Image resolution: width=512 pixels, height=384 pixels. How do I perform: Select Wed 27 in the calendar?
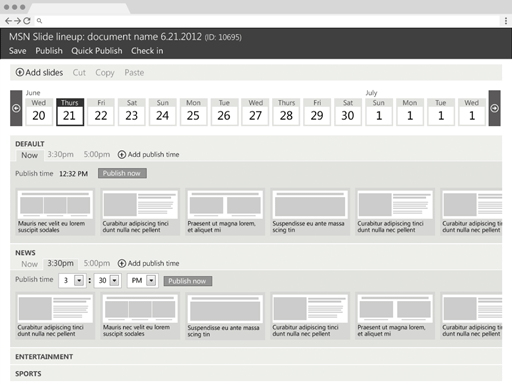pos(255,112)
